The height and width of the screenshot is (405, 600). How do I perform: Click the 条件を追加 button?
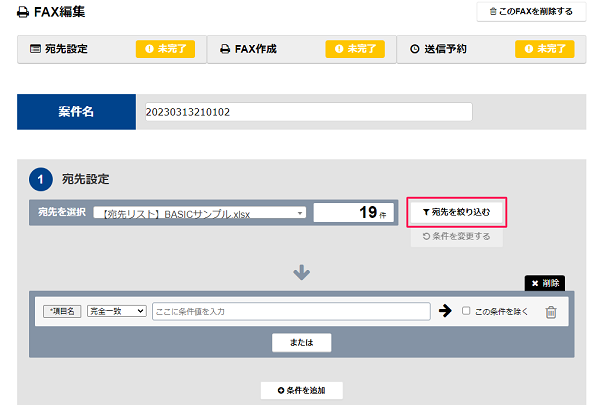[x=302, y=390]
